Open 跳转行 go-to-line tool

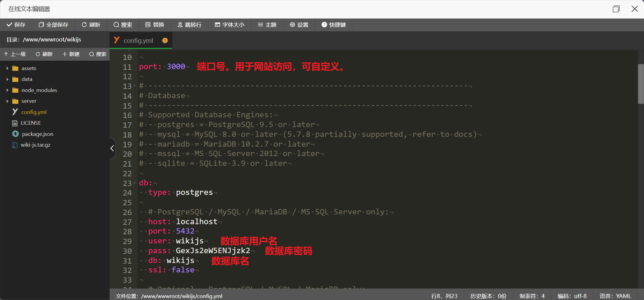click(x=189, y=25)
